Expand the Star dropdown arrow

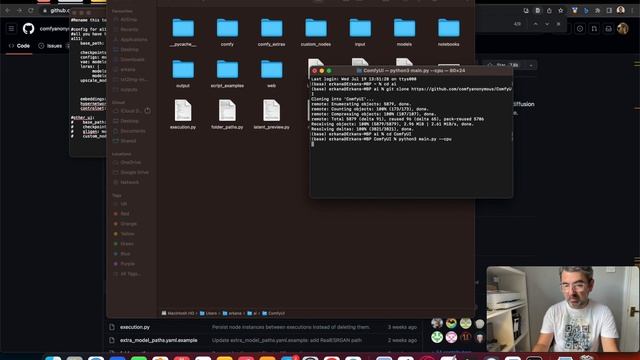click(531, 65)
